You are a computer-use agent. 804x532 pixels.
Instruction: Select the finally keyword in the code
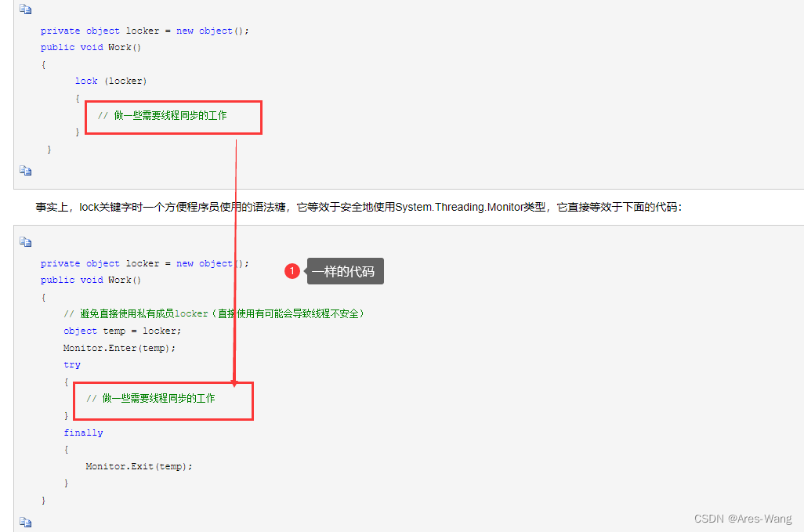tap(83, 432)
